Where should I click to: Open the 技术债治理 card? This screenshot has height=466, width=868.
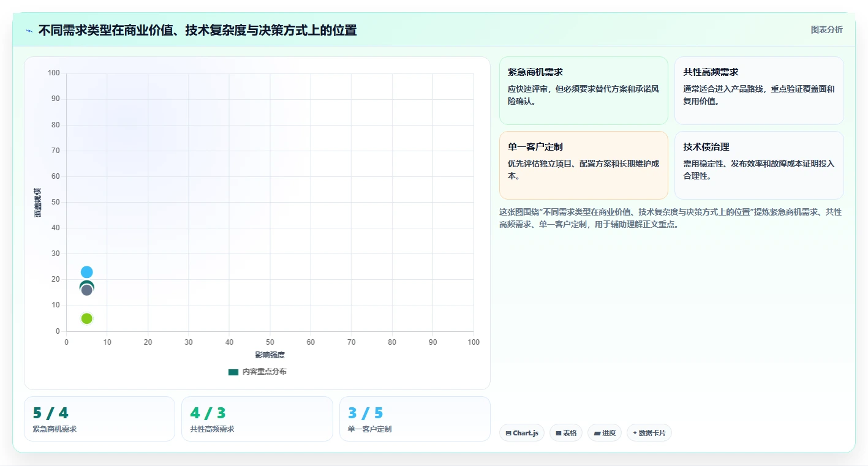coord(759,165)
